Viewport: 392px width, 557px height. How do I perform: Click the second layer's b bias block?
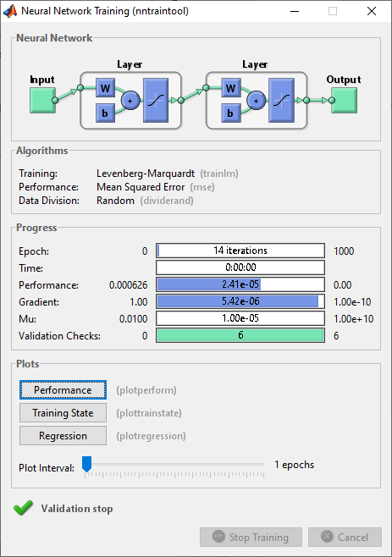click(x=230, y=113)
